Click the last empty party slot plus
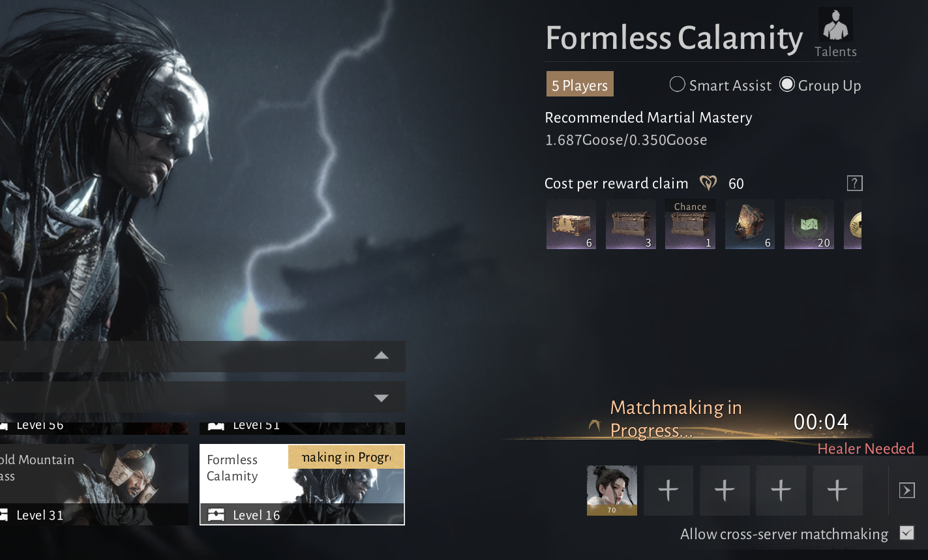The image size is (928, 560). (x=837, y=490)
